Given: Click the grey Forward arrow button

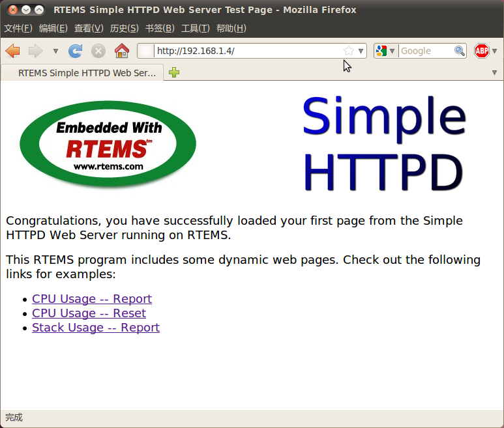Looking at the screenshot, I should tap(35, 51).
